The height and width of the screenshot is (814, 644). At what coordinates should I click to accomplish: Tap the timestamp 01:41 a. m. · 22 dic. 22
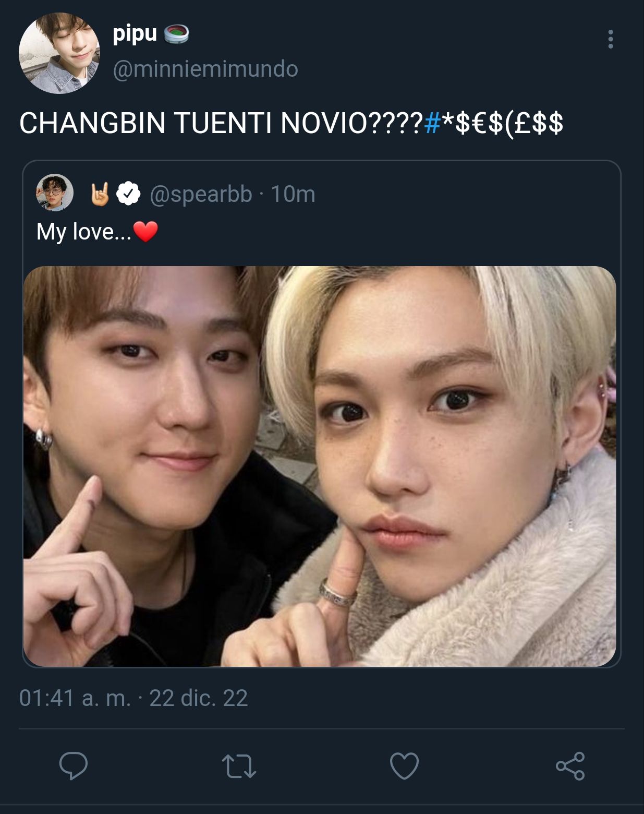click(133, 698)
